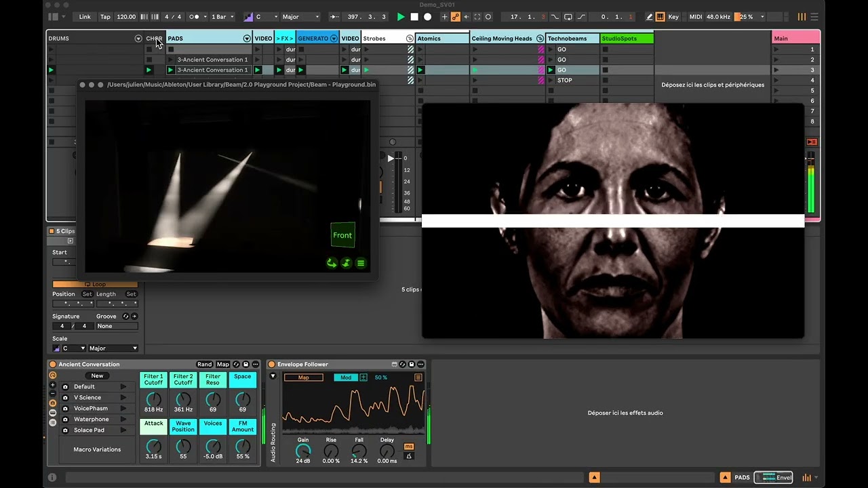Viewport: 868px width, 488px height.
Task: Click the Rand button on Ancient Conversation
Action: 204,365
